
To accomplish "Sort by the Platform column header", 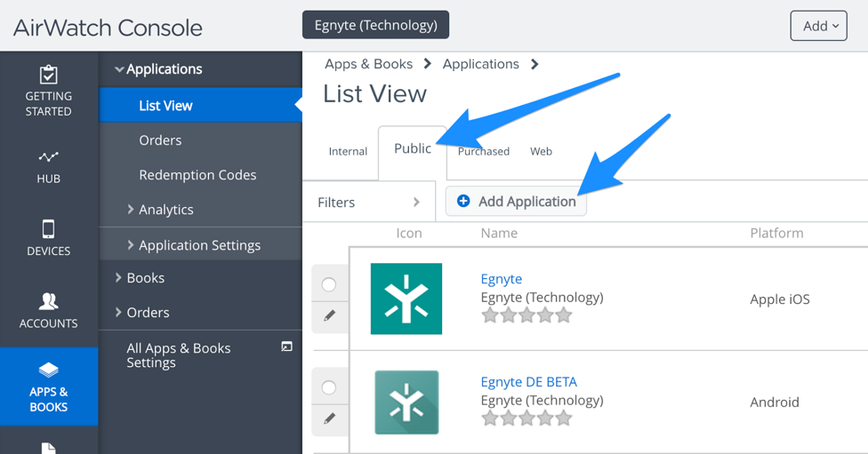I will [x=776, y=234].
